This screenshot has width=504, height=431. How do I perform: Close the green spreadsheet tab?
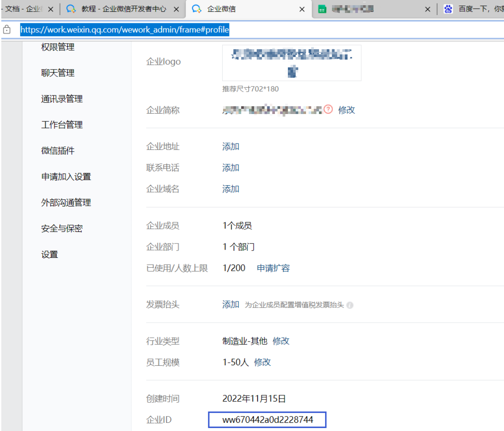(x=427, y=10)
